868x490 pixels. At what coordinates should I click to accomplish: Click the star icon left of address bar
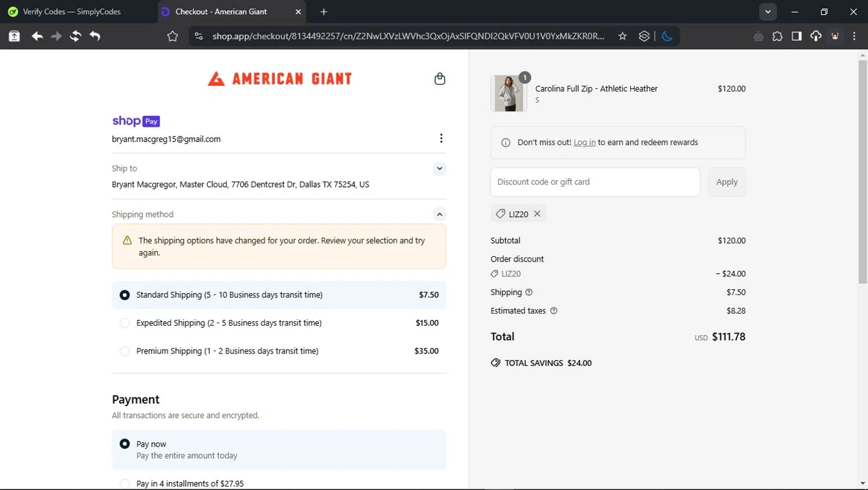[x=172, y=36]
